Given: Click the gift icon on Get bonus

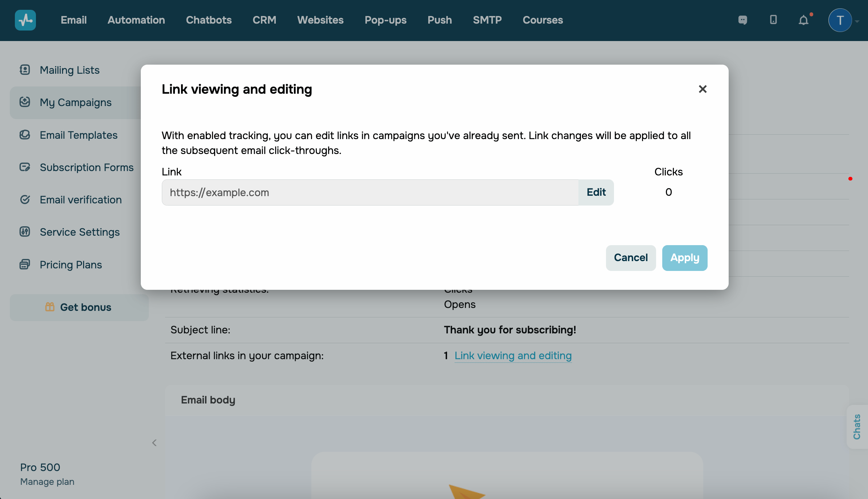Looking at the screenshot, I should tap(50, 307).
